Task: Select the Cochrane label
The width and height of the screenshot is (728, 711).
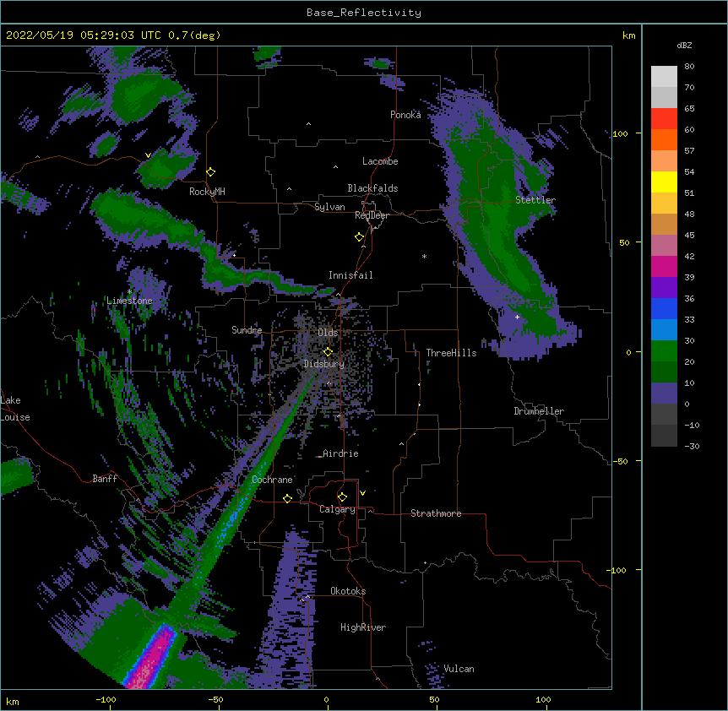Action: pos(272,480)
